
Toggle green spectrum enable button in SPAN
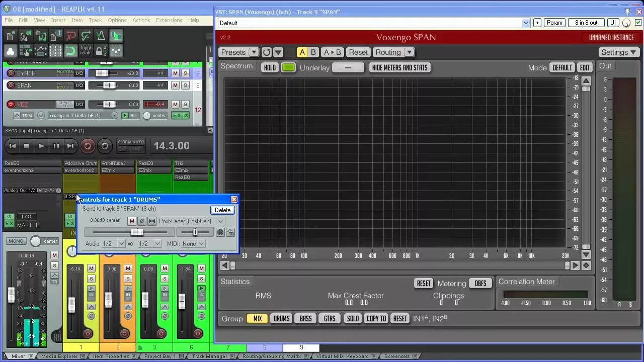(288, 67)
